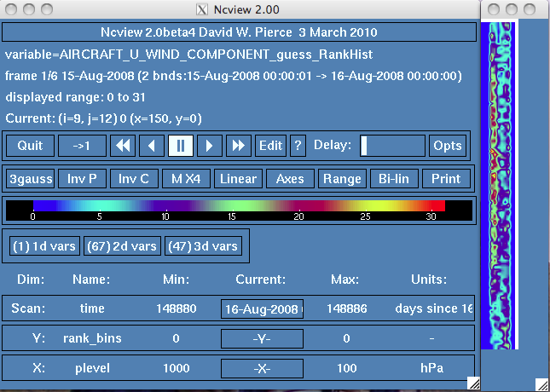Toggle the Inv P setting
This screenshot has width=550, height=392.
click(82, 179)
